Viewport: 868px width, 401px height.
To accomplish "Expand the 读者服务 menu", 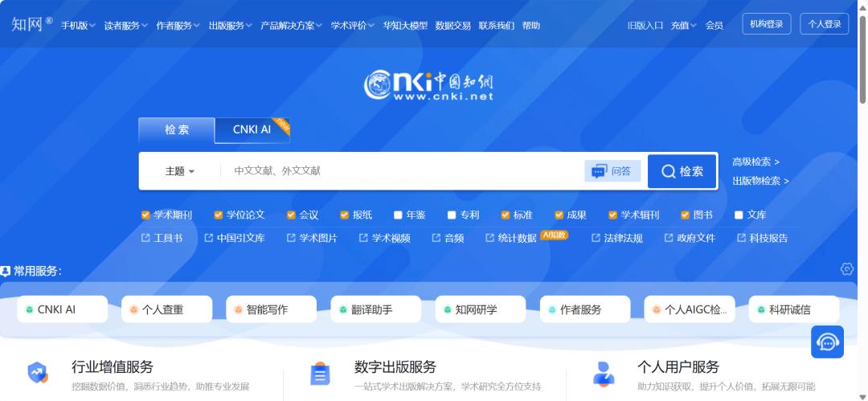I will pos(125,26).
